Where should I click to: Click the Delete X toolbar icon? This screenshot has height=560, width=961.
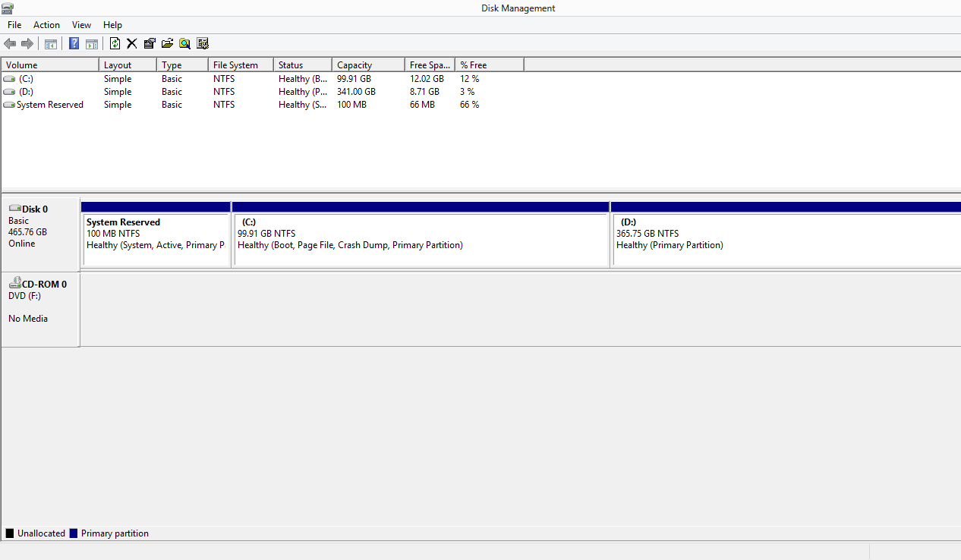click(132, 43)
